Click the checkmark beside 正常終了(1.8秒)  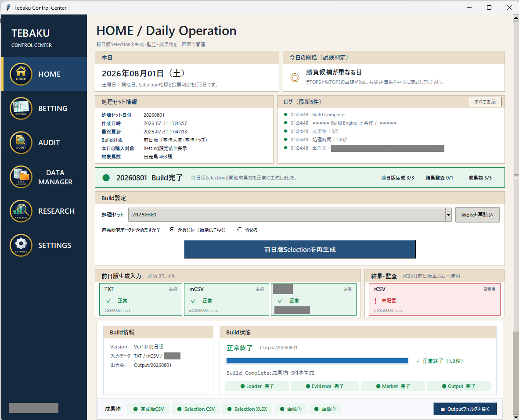pos(418,361)
